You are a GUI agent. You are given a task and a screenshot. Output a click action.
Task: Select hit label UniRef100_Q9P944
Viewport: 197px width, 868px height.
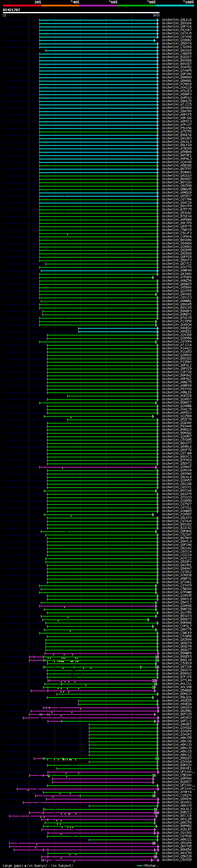(177, 778)
